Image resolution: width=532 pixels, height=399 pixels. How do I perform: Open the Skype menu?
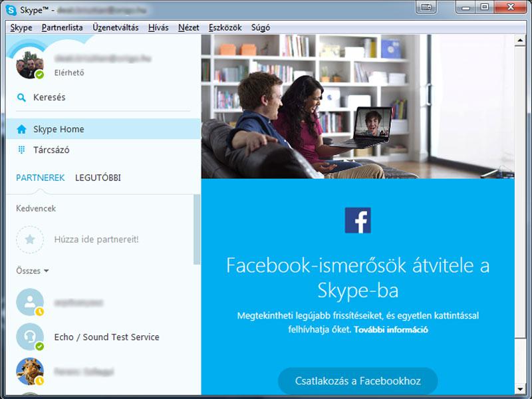pos(21,27)
